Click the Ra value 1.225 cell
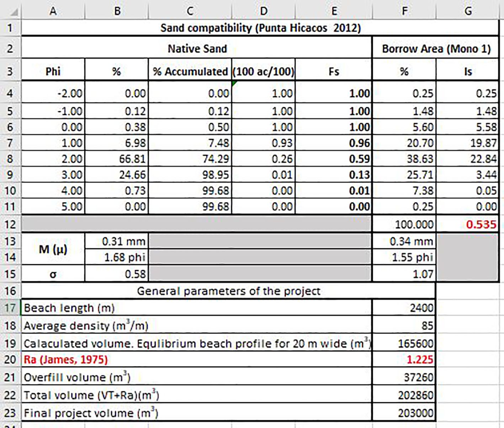This screenshot has width=504, height=428. 404,359
